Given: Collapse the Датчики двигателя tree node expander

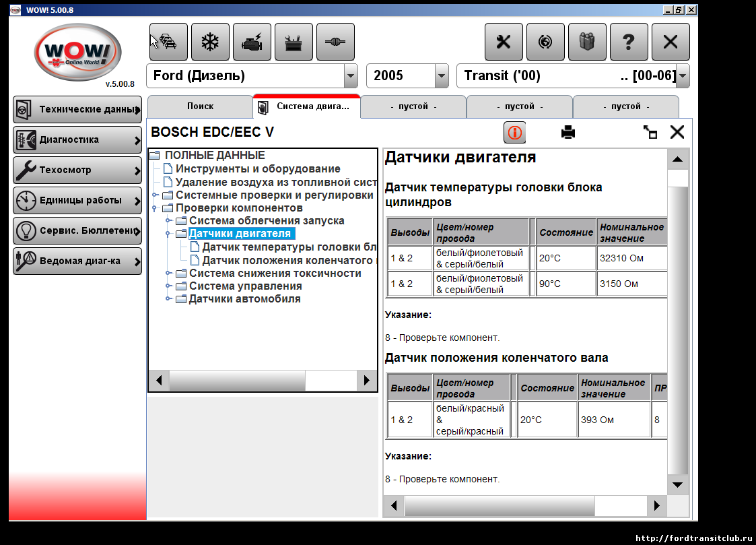Looking at the screenshot, I should pos(168,234).
